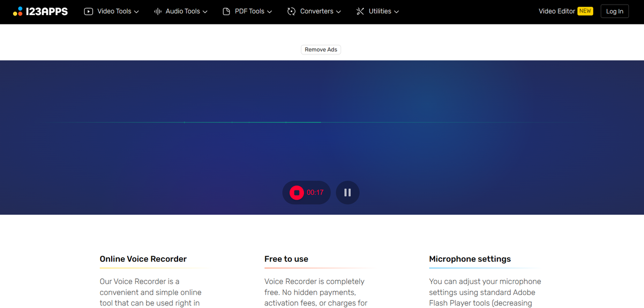Expand the Converters chevron

tap(338, 12)
